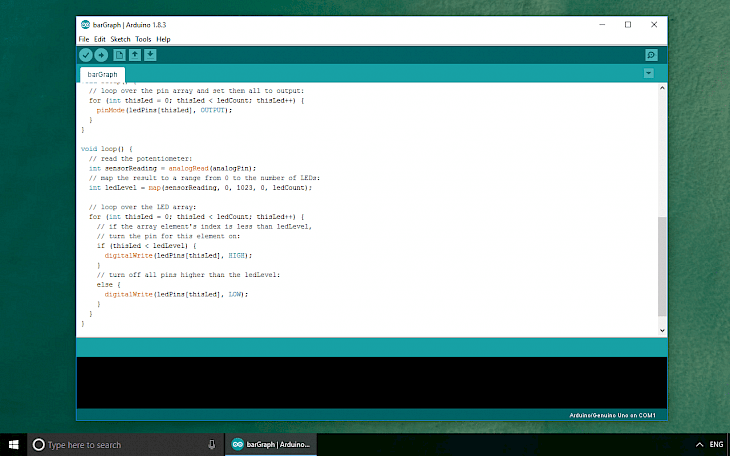The width and height of the screenshot is (730, 456).
Task: Click the vertical scrollbar thumb
Action: (662, 266)
